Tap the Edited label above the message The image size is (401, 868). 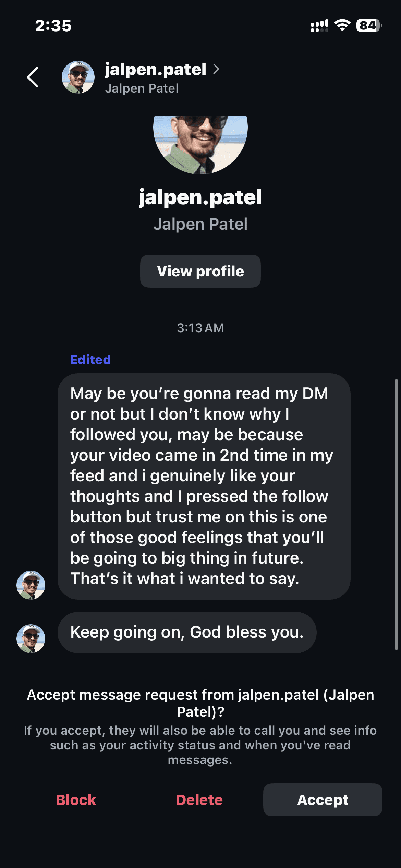[x=90, y=360]
